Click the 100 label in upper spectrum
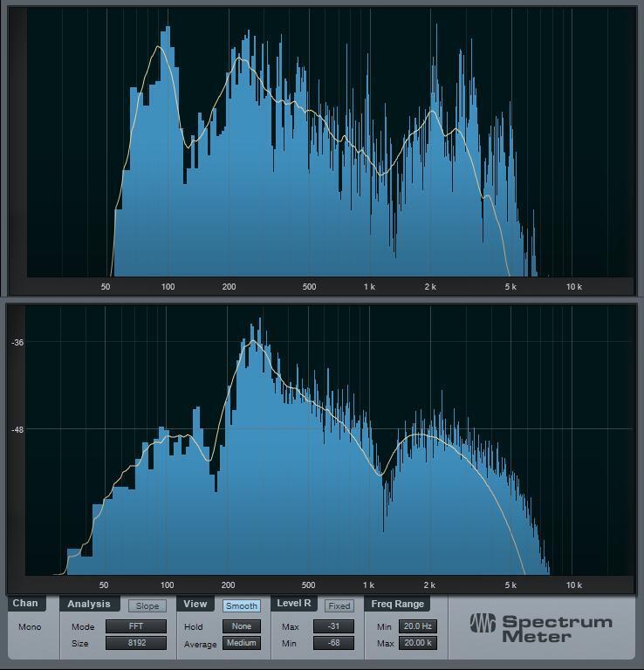 pos(168,287)
